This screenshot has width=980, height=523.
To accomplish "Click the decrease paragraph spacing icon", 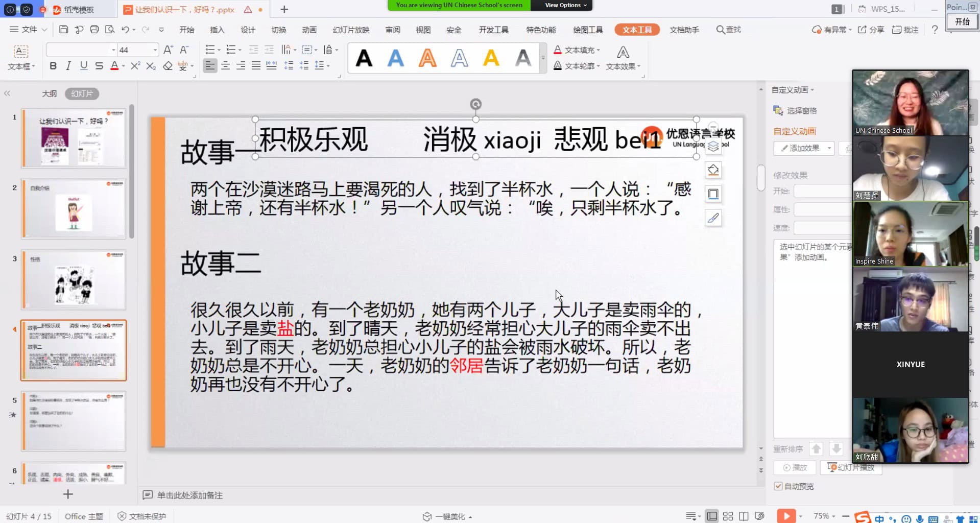I will point(304,65).
